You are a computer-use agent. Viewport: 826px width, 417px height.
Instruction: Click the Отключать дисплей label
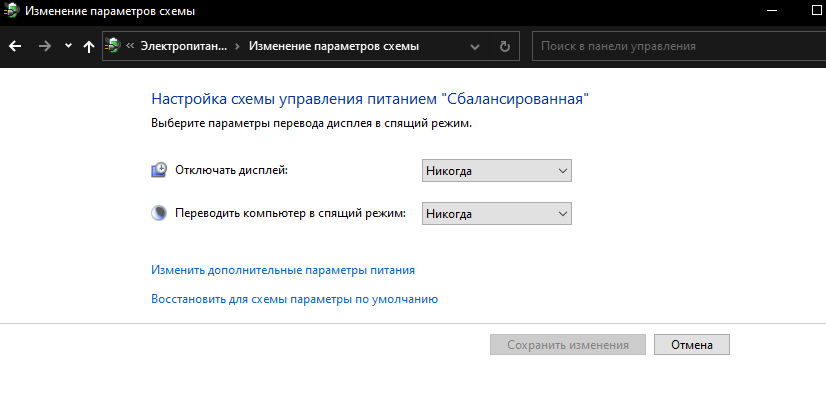pyautogui.click(x=231, y=170)
